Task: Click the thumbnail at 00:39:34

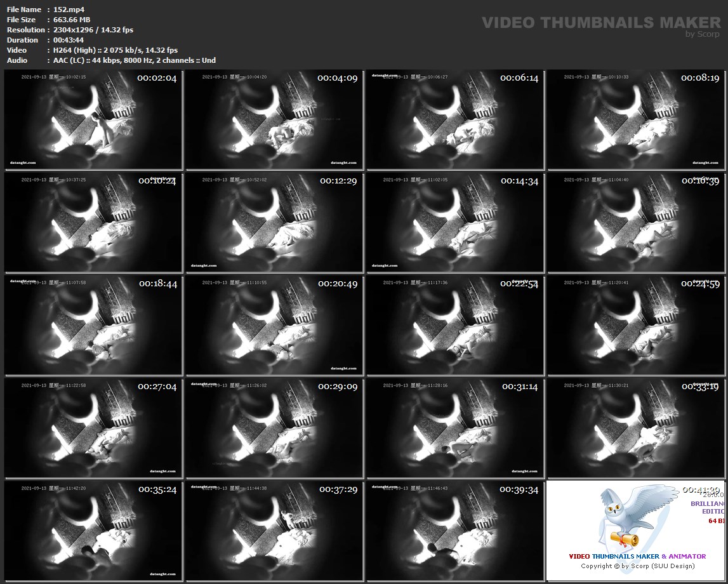Action: click(456, 531)
